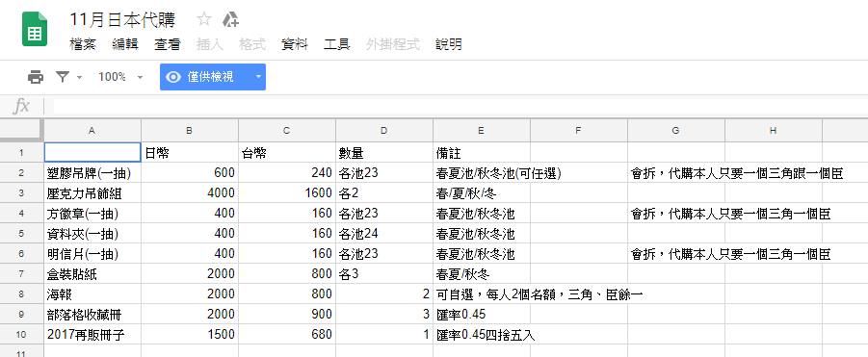Click the cell 海報
Screen dimensions: 868x357
point(92,294)
